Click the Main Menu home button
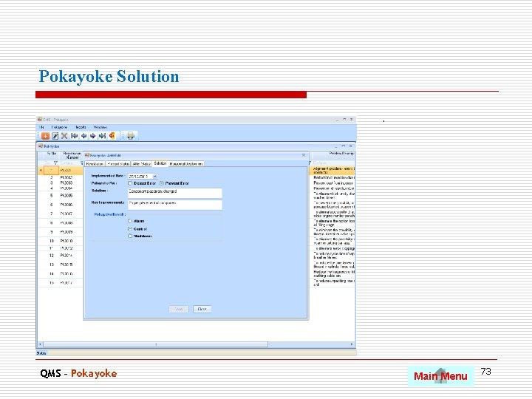Image resolution: width=532 pixels, height=399 pixels. coord(440,376)
